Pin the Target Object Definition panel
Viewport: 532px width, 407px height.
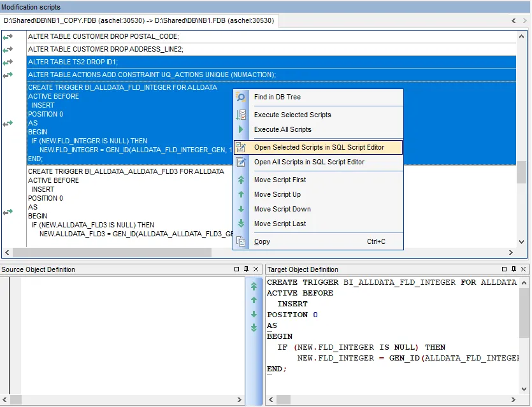tap(514, 269)
